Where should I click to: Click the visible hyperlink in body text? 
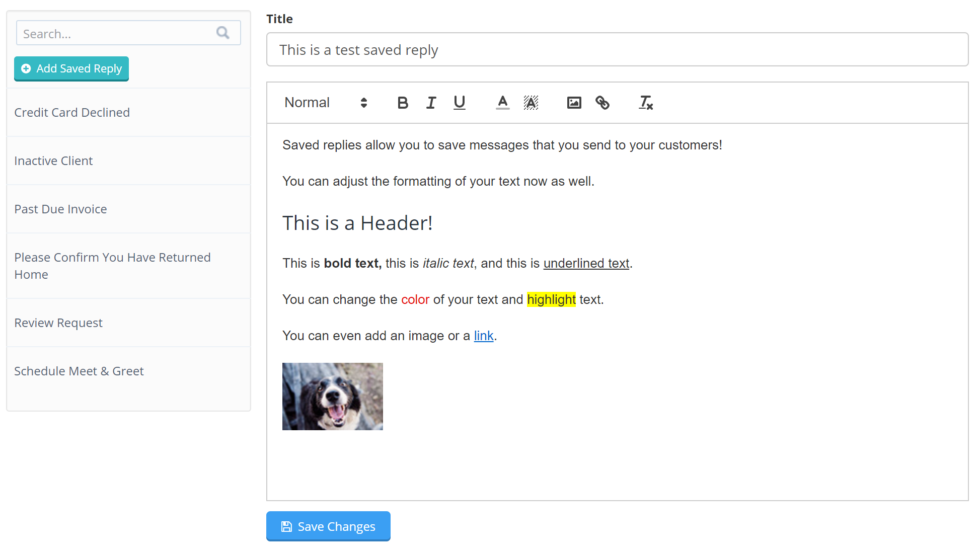(x=483, y=335)
